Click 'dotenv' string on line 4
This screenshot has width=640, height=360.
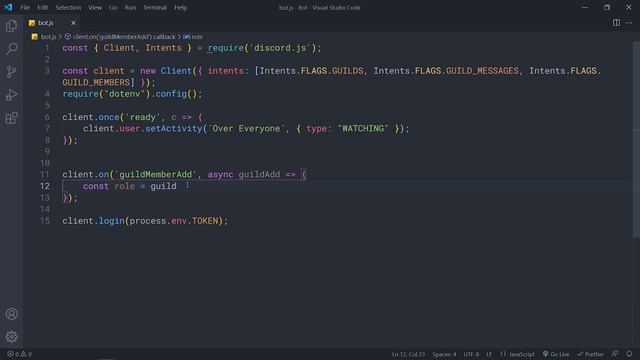pyautogui.click(x=124, y=94)
